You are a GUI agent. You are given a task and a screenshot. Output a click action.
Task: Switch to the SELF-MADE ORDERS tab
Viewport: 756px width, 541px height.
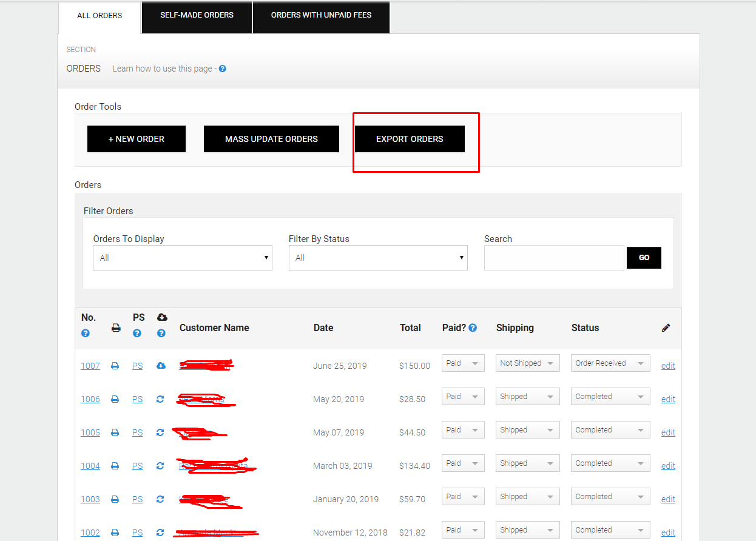point(196,15)
